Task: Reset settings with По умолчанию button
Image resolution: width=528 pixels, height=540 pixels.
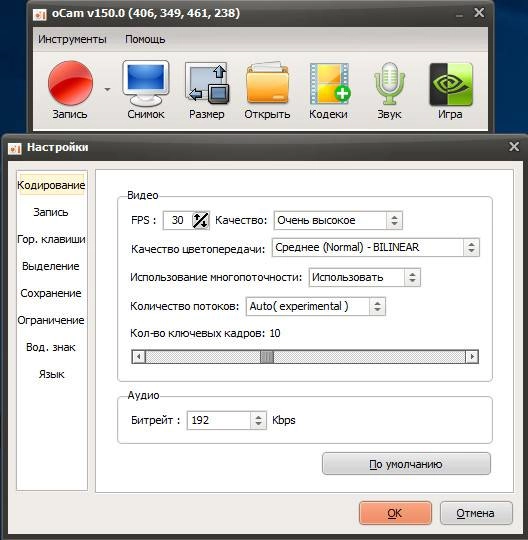Action: 406,464
